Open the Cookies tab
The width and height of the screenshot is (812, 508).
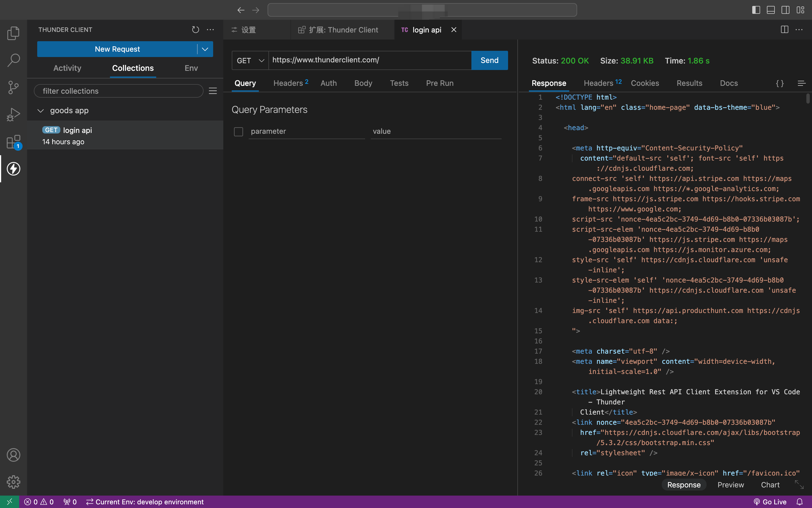coord(645,83)
